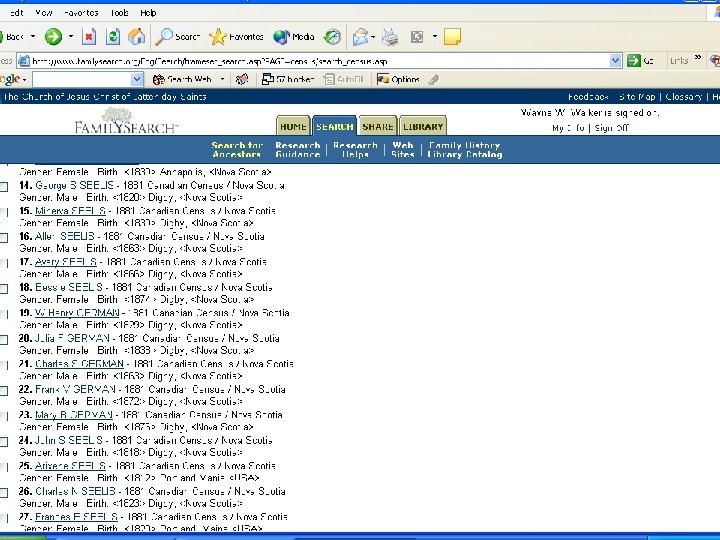
Task: Tick the checkbox for 14. George B SEELIS
Action: pyautogui.click(x=4, y=187)
